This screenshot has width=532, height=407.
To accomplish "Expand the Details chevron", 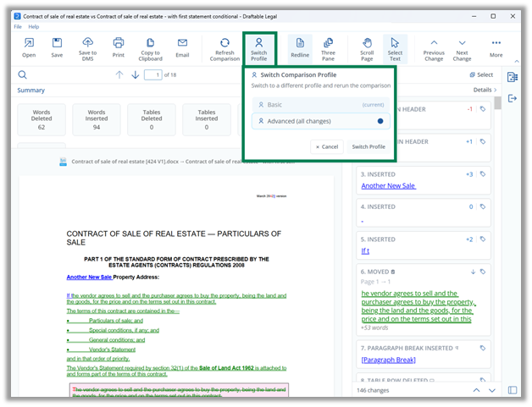I will pyautogui.click(x=496, y=90).
